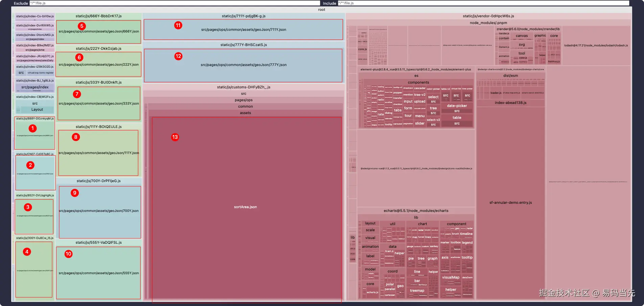
Task: Select the static/js/852Y-DVLbgHgN.js chunk header
Action: [35, 195]
